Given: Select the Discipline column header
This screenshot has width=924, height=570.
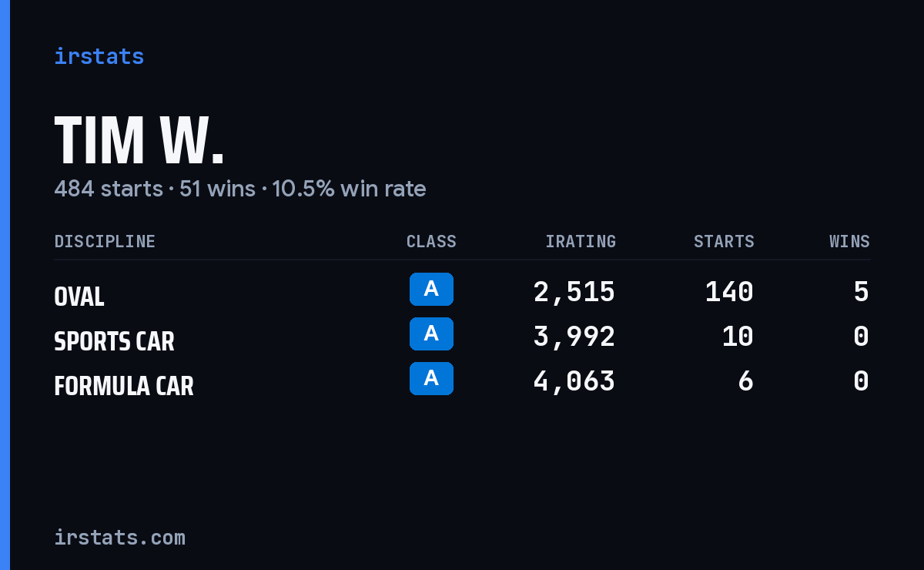Looking at the screenshot, I should pos(105,242).
